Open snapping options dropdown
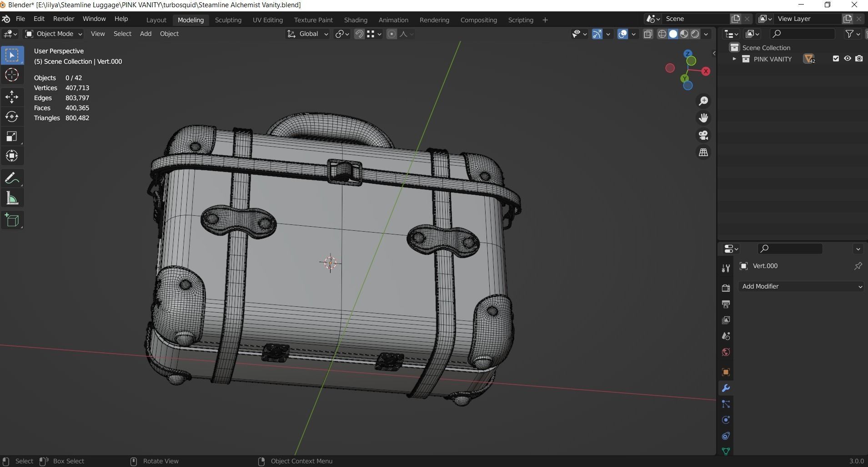Viewport: 868px width, 467px height. (x=374, y=34)
